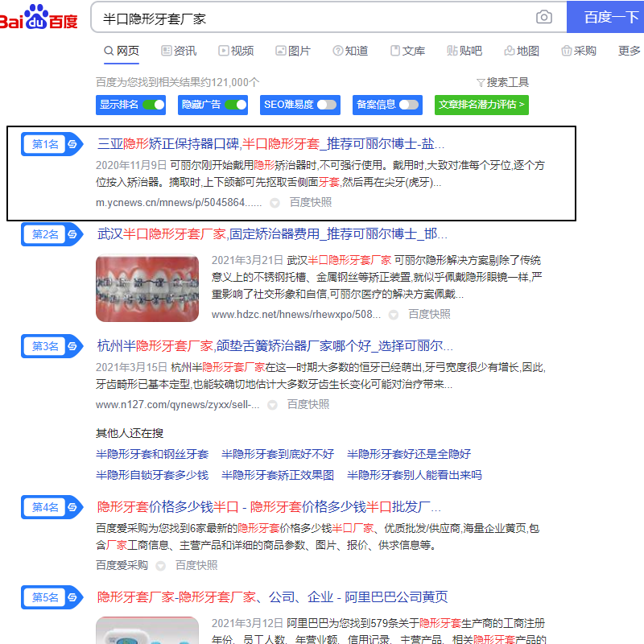The width and height of the screenshot is (644, 644).
Task: Toggle the 隐藏广告 switch
Action: 236,105
